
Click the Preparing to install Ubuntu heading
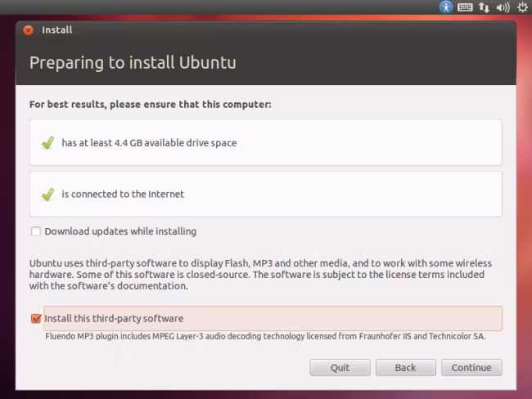133,63
